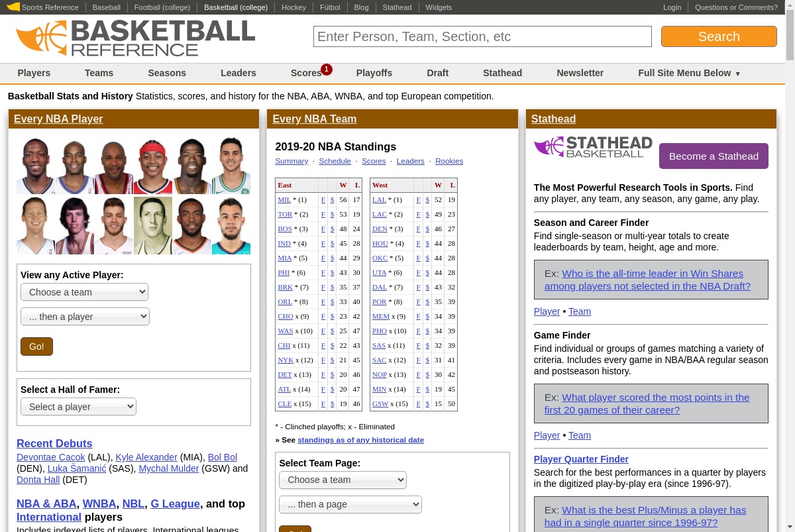
Task: Click the Basketball Reference logo
Action: (135, 38)
